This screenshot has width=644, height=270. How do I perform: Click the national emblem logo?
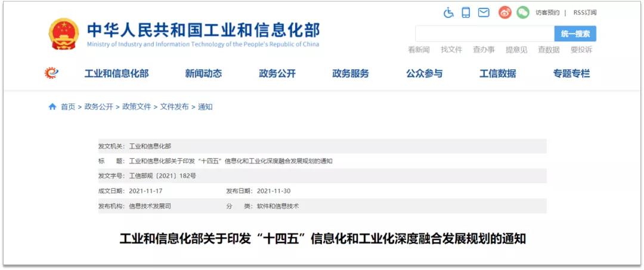click(x=64, y=33)
